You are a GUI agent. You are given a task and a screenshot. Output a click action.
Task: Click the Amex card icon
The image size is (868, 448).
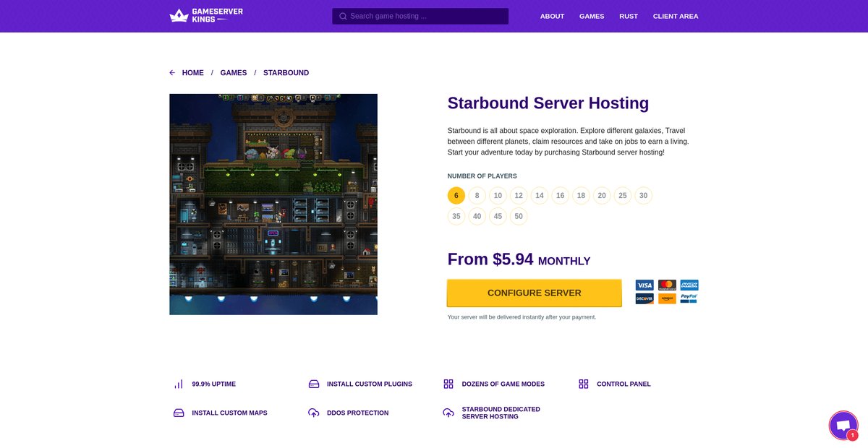(689, 285)
